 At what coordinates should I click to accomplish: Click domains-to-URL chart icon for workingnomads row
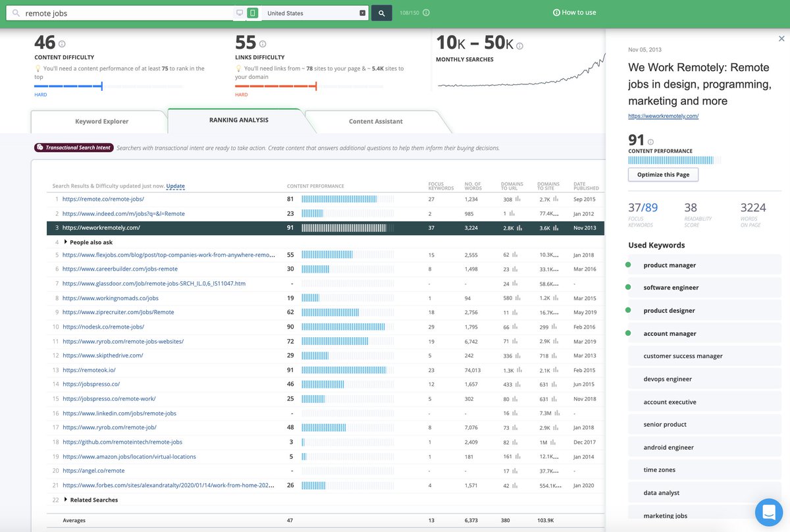(x=519, y=298)
